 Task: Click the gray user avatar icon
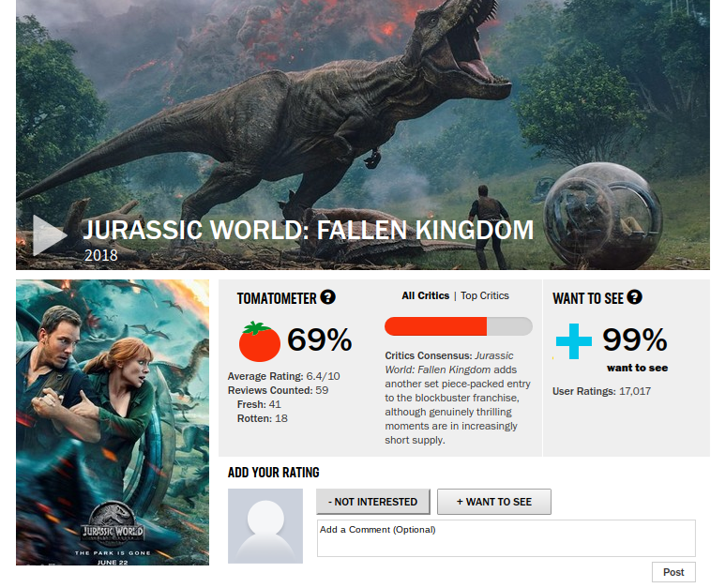[265, 526]
